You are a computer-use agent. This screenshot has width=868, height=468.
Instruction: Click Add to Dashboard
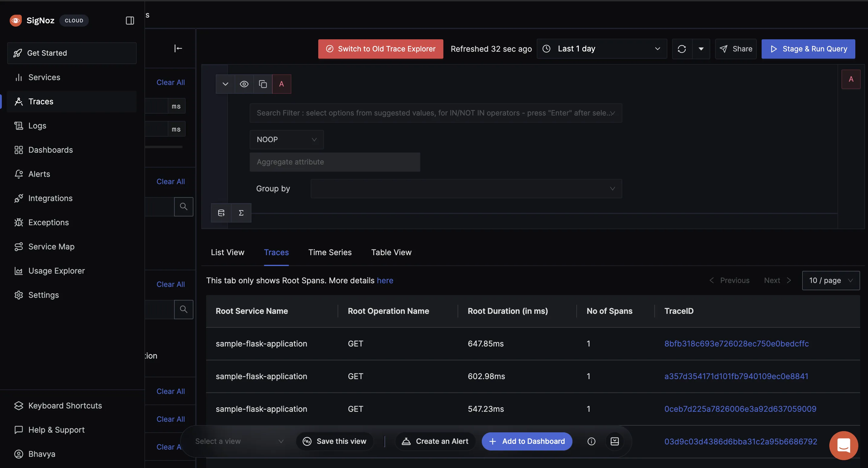pyautogui.click(x=527, y=441)
